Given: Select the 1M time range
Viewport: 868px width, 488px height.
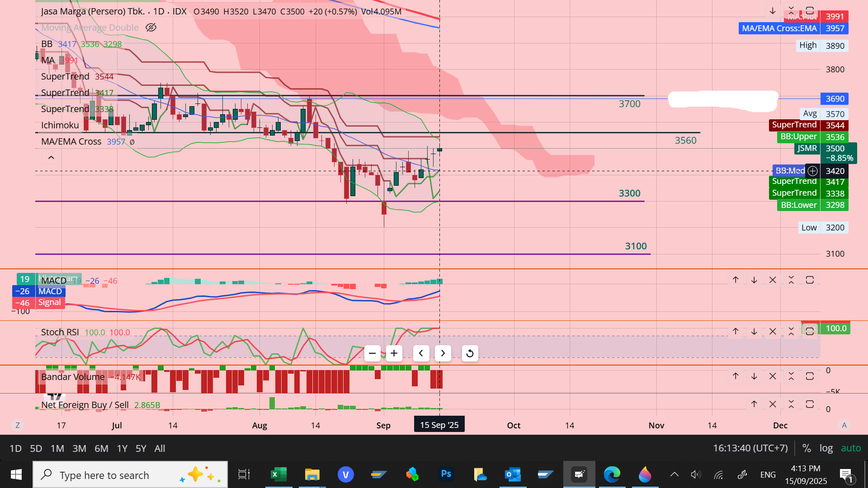Looking at the screenshot, I should point(57,448).
